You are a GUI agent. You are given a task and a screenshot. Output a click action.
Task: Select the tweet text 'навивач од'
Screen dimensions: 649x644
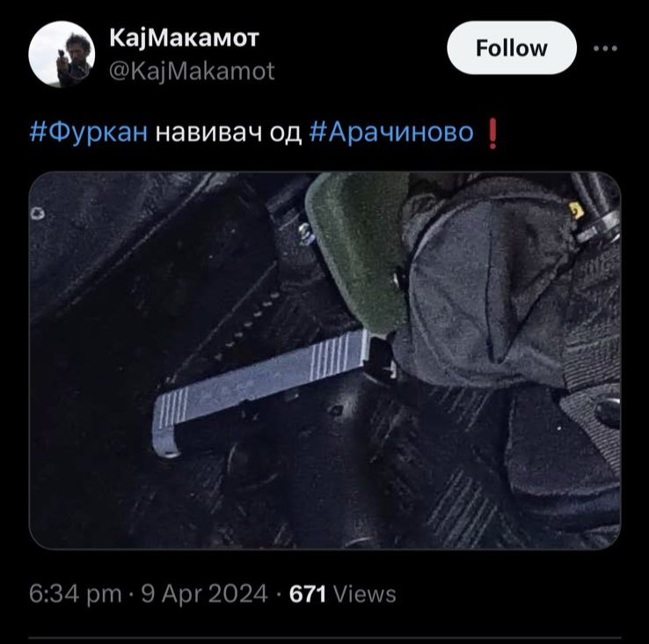coord(229,133)
